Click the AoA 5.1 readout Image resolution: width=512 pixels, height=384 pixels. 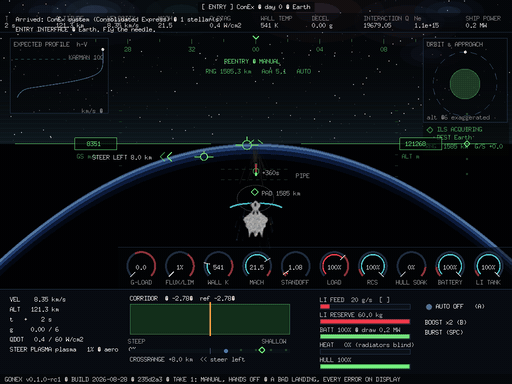[x=274, y=71]
